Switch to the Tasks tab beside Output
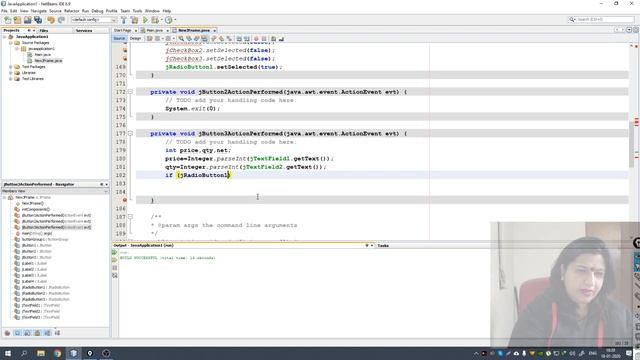The width and height of the screenshot is (640, 360). tap(383, 246)
